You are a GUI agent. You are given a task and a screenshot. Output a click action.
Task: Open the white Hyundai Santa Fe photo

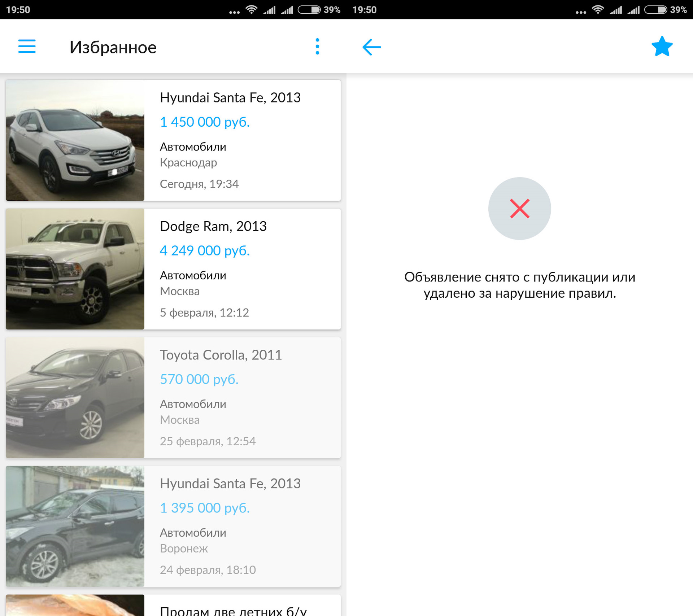(75, 140)
